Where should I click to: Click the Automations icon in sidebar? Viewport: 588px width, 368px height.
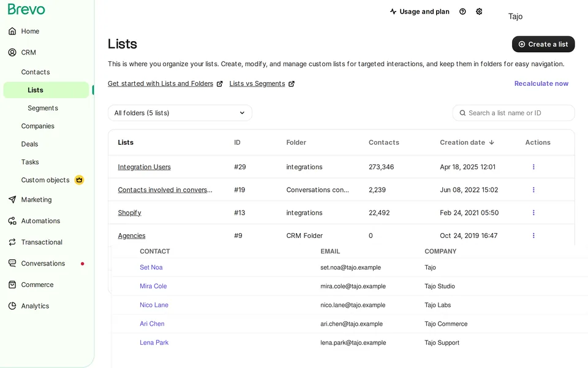12,221
